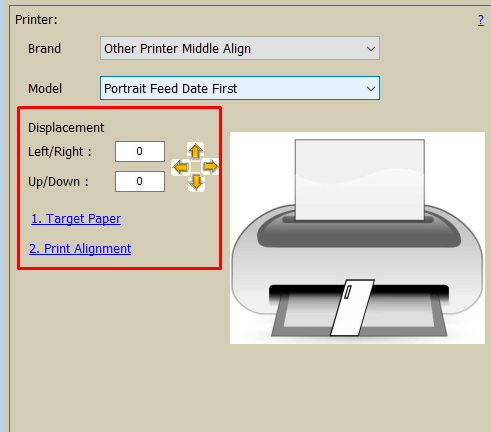Select the Portrait Feed Date First model box
This screenshot has width=491, height=432.
pos(240,88)
